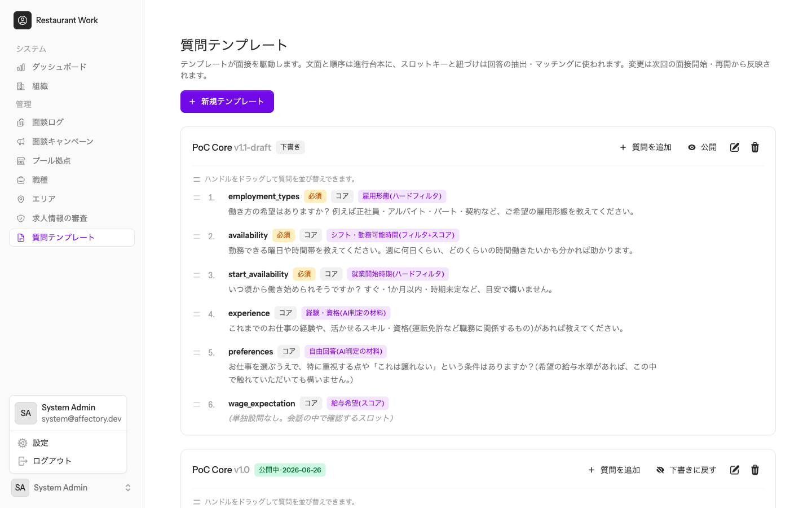Screen dimensions: 812x508
Task: Click the エリア map pin icon
Action: (21, 199)
